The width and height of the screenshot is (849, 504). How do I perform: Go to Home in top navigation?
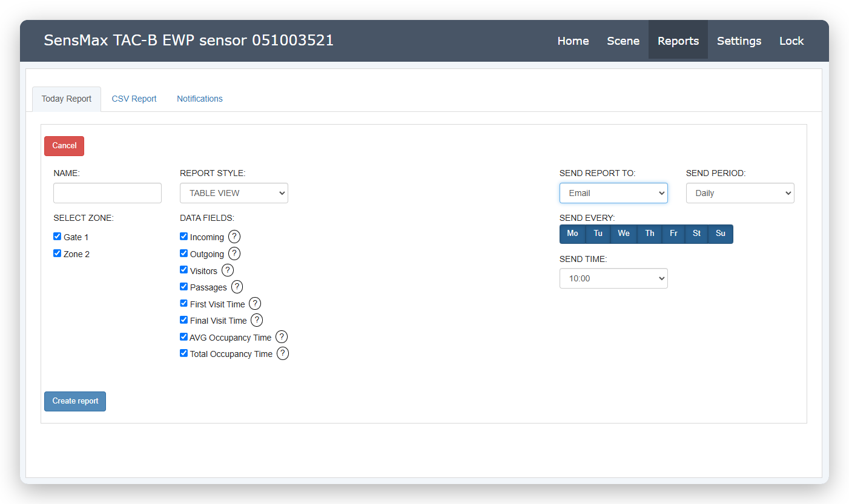pos(573,41)
